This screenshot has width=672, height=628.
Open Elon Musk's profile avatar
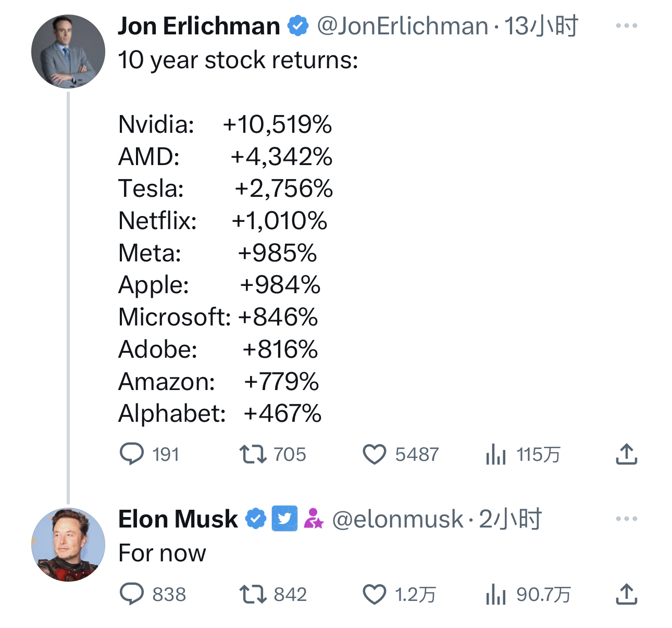pos(68,545)
